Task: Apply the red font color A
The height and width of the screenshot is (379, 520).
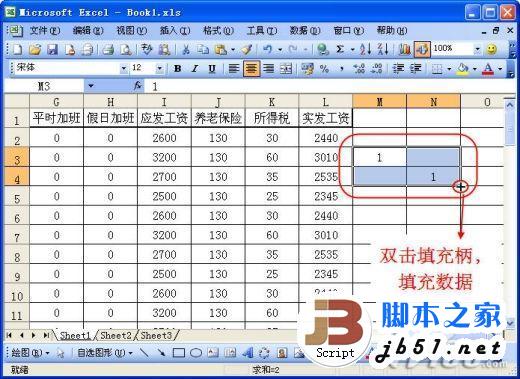Action: pos(488,69)
